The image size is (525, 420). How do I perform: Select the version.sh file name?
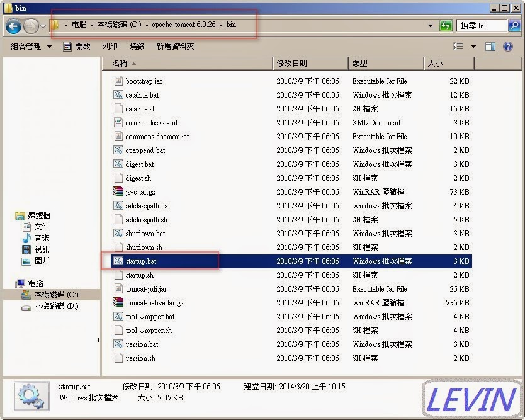140,358
